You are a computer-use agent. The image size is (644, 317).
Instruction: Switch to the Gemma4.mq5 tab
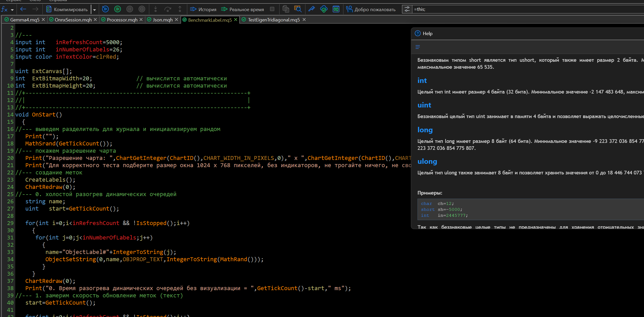[x=25, y=20]
